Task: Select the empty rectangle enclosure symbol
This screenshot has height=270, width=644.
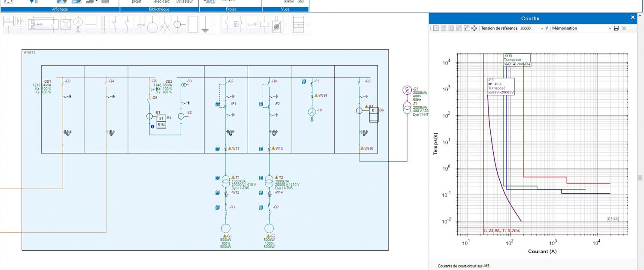Action: pos(193,24)
